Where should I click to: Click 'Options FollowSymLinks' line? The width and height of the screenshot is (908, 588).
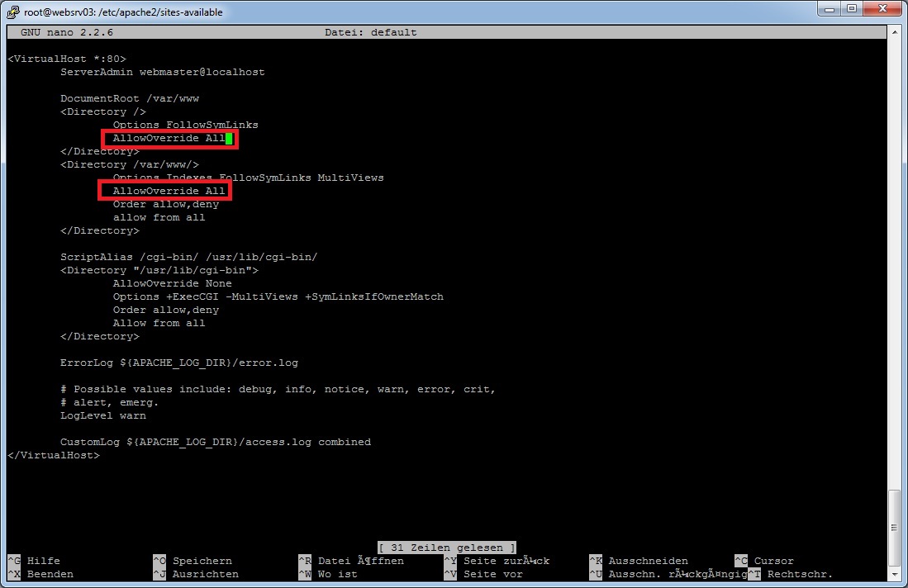click(x=185, y=125)
